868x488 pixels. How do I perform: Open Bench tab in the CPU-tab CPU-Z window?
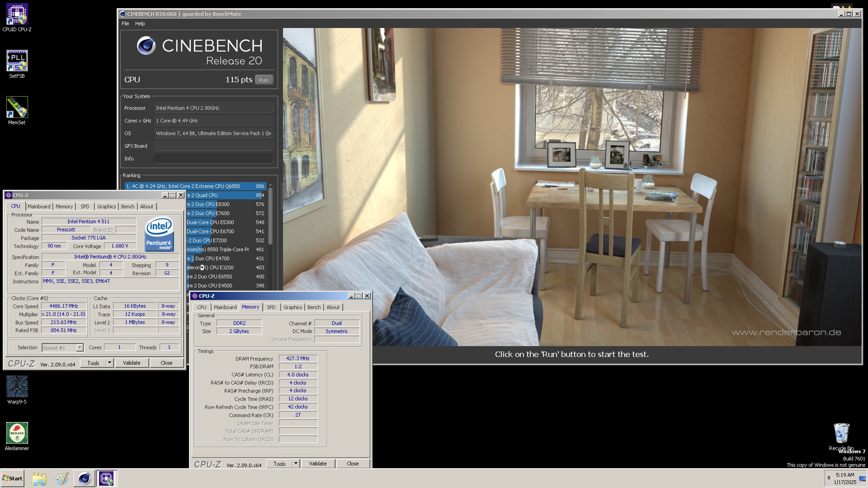(x=128, y=206)
